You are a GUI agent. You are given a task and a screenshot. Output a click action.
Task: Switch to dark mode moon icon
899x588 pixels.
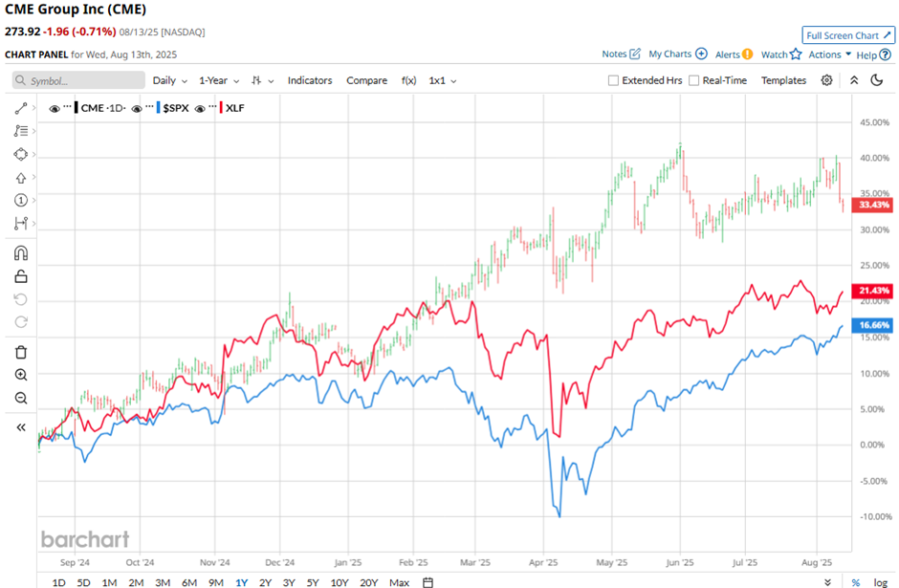(x=877, y=80)
